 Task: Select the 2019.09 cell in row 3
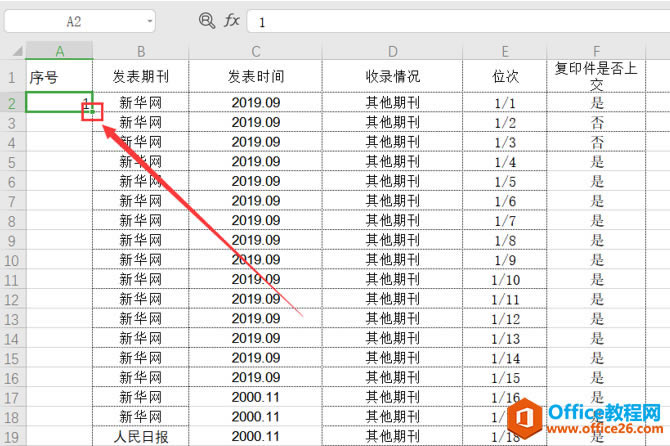coord(256,122)
